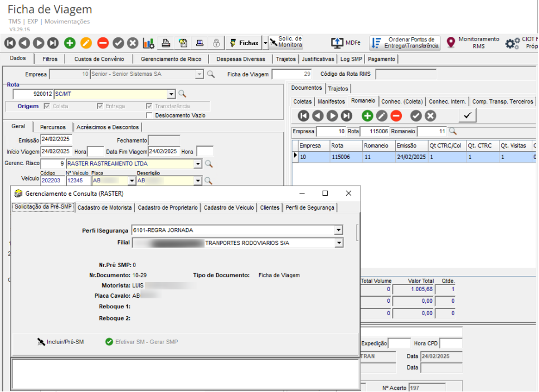The width and height of the screenshot is (539, 392).
Task: Open vehicle Descrição dropdown
Action: 198,181
